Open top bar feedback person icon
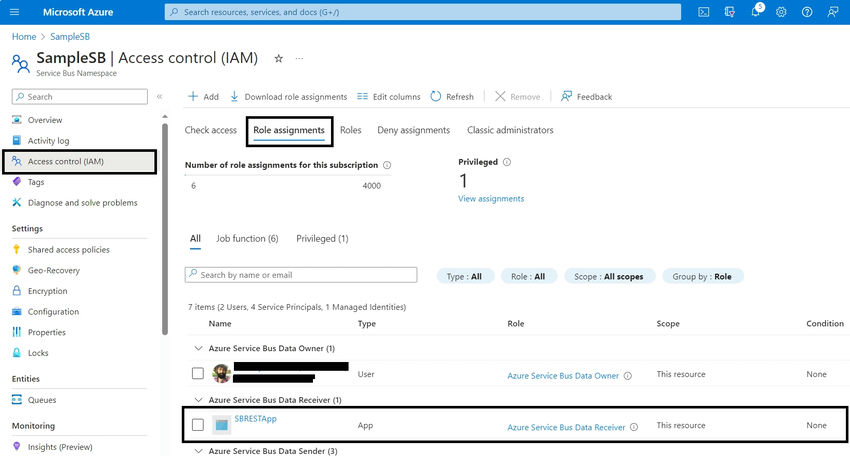The height and width of the screenshot is (456, 850). tap(833, 12)
